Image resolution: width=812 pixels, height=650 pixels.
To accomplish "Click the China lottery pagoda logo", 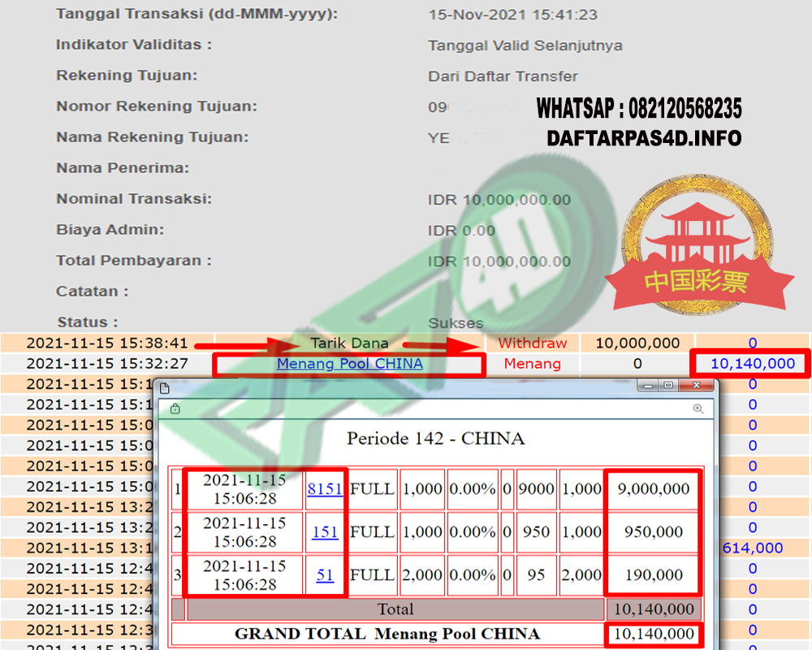I will click(x=698, y=245).
